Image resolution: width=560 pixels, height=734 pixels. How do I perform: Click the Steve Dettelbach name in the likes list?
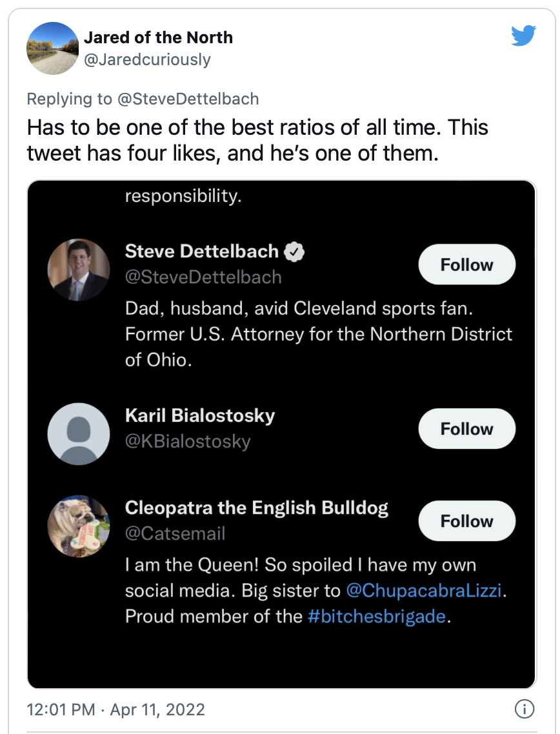tap(201, 251)
